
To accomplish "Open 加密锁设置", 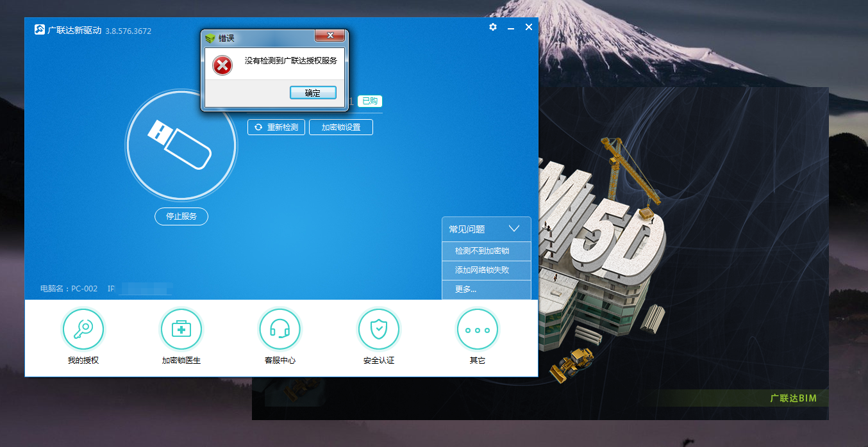I will (x=341, y=127).
